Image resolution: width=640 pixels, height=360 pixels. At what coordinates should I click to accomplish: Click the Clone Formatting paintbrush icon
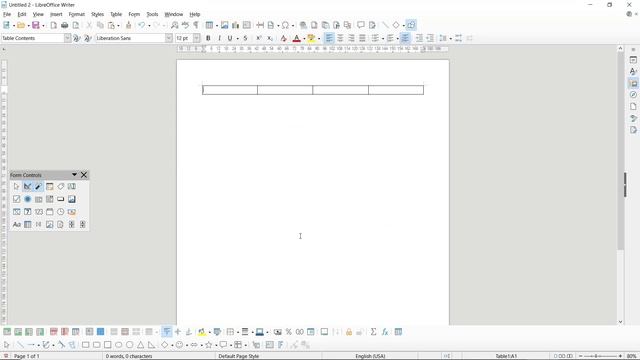tap(129, 25)
